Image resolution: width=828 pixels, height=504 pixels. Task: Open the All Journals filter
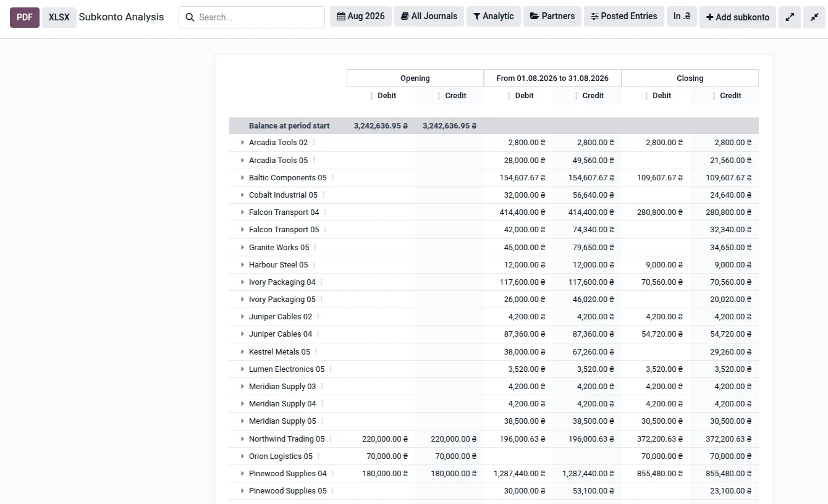[429, 17]
